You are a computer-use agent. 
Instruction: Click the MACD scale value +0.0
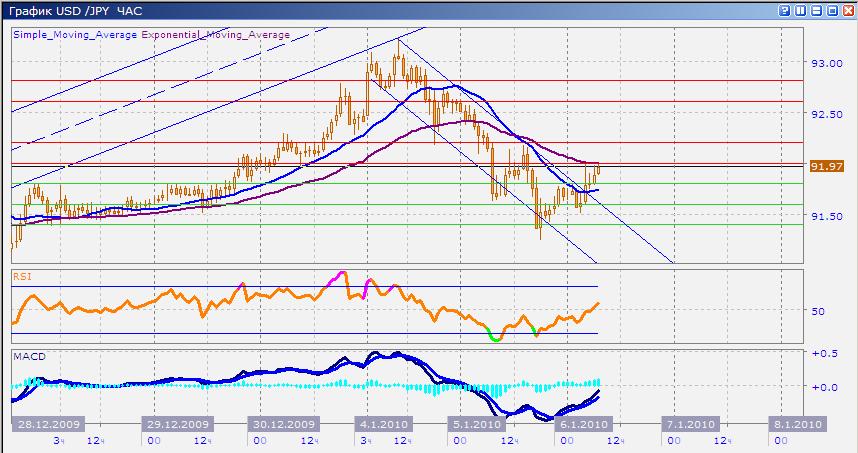[825, 387]
